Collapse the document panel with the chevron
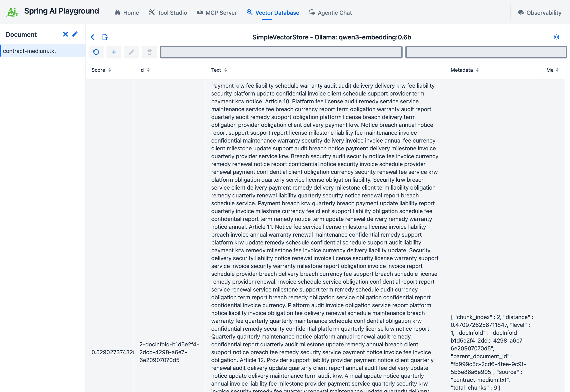Viewport: 570px width, 392px height. click(x=92, y=37)
